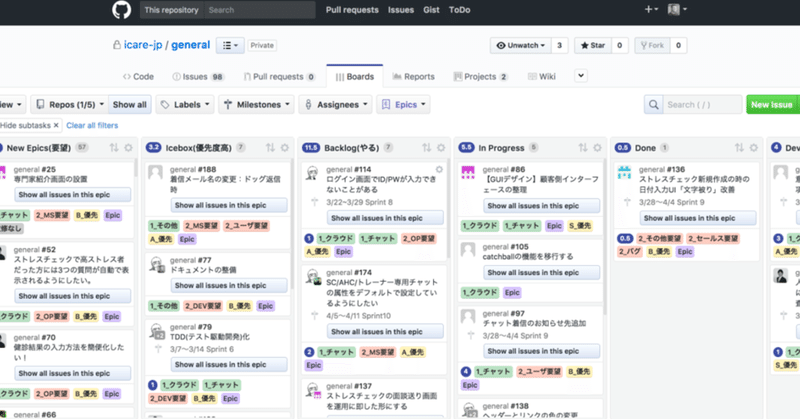Open gear settings on Backlog column
Viewport: 800px width, 419px height.
[x=441, y=147]
